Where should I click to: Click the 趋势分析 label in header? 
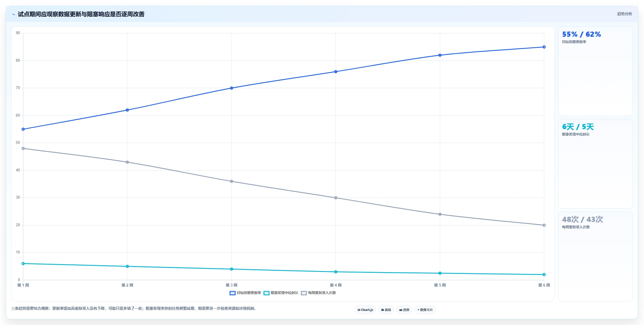click(624, 14)
